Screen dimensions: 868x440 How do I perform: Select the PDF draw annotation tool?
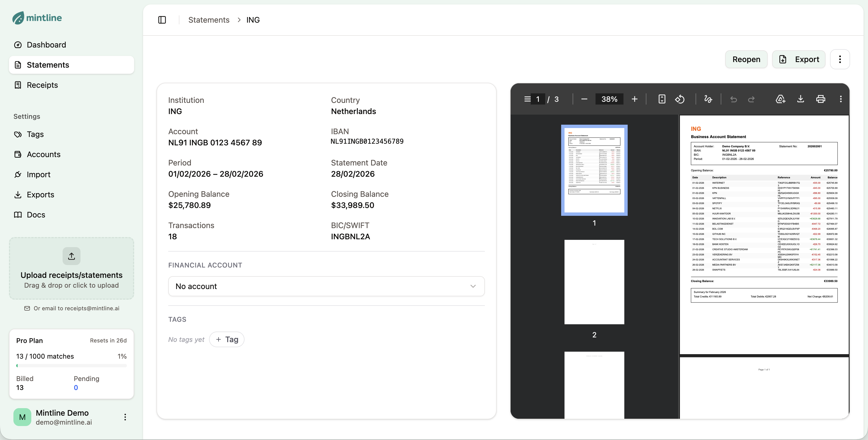[708, 99]
